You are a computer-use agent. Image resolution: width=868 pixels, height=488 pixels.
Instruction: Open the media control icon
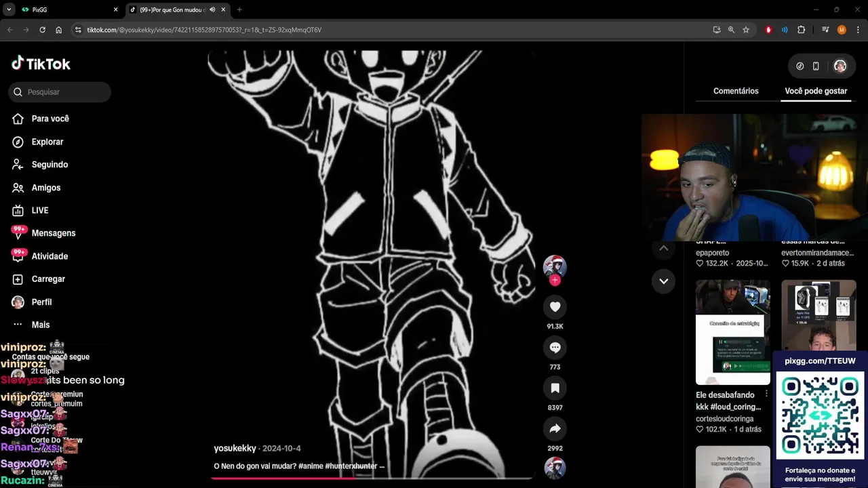(x=825, y=30)
